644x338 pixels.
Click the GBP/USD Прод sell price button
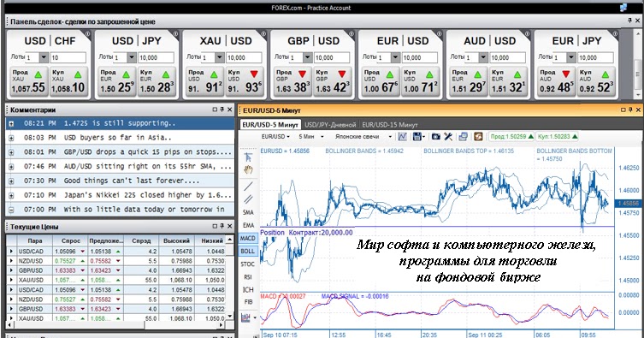(292, 82)
